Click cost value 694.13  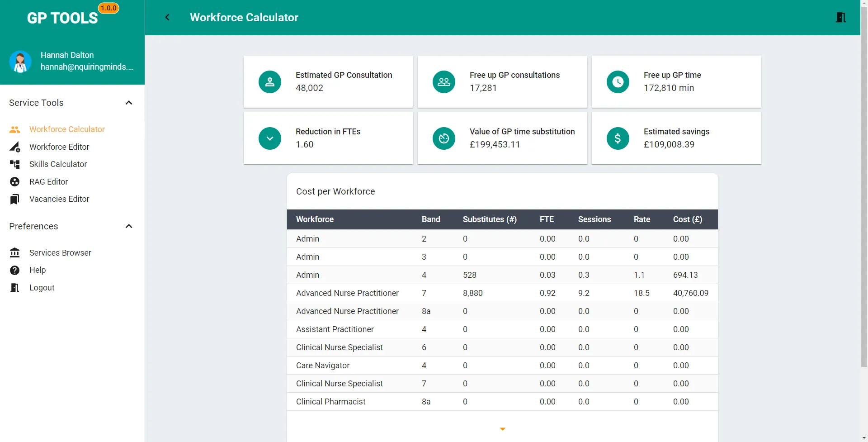point(685,275)
